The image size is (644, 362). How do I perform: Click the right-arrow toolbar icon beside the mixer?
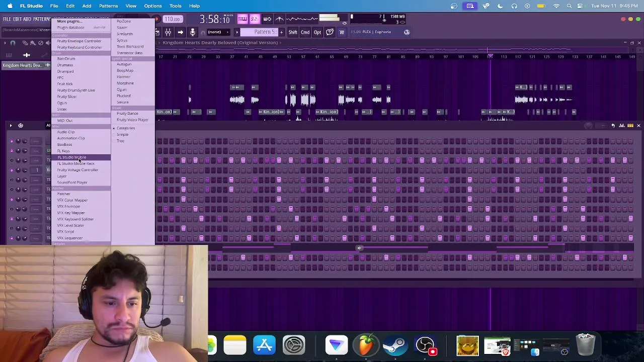click(180, 32)
